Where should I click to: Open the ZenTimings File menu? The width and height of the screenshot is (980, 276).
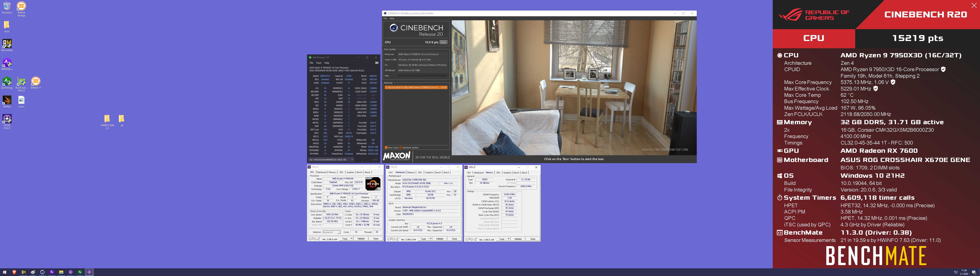(x=311, y=63)
